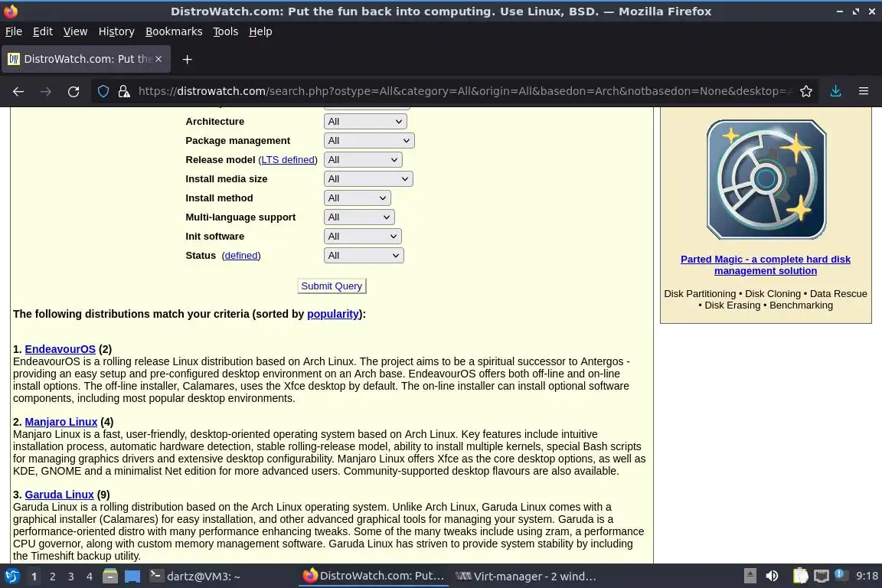Click the 9:18 clock in tray
Image resolution: width=882 pixels, height=588 pixels.
click(x=867, y=577)
